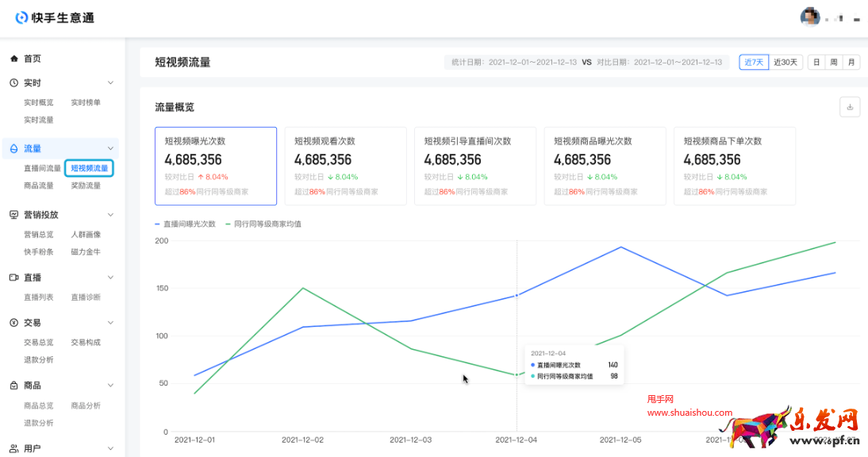This screenshot has height=457, width=868.
Task: Open 商品流量 in the sidebar
Action: [x=39, y=186]
